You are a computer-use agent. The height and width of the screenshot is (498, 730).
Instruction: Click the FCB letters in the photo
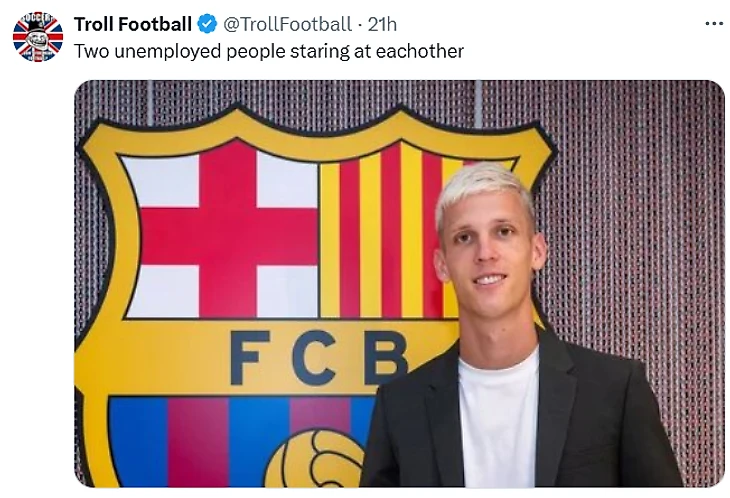(x=318, y=357)
